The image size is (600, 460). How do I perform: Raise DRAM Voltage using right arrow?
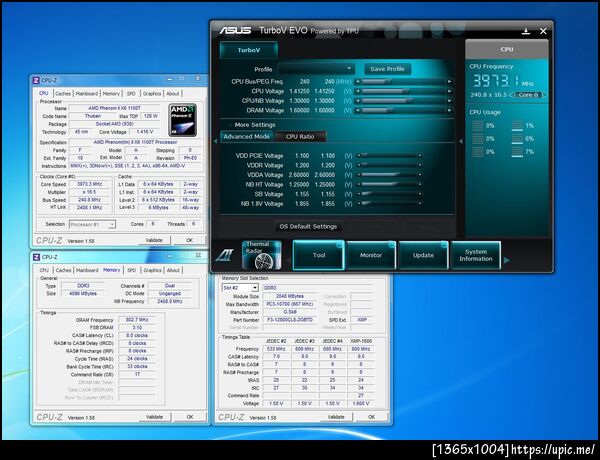point(449,110)
